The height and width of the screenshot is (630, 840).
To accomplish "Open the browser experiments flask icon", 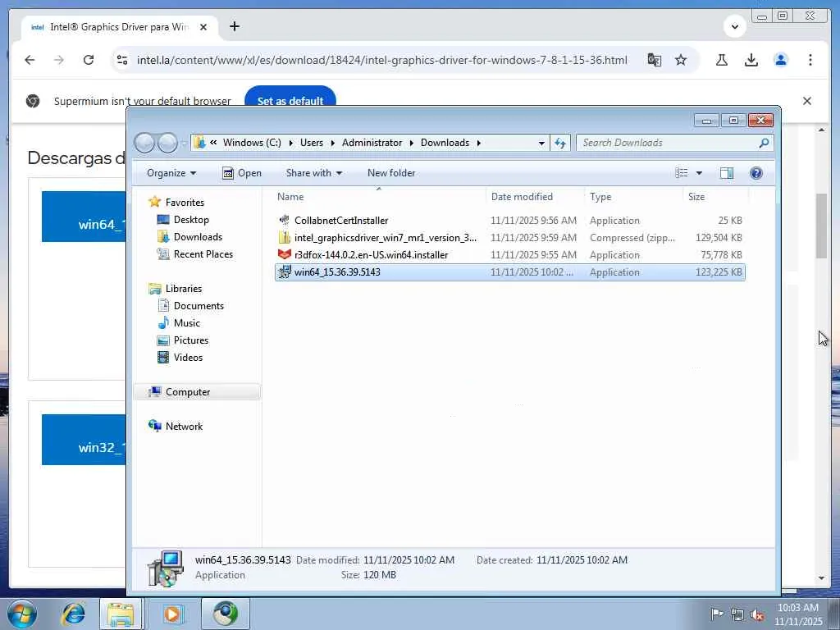I will tap(722, 60).
